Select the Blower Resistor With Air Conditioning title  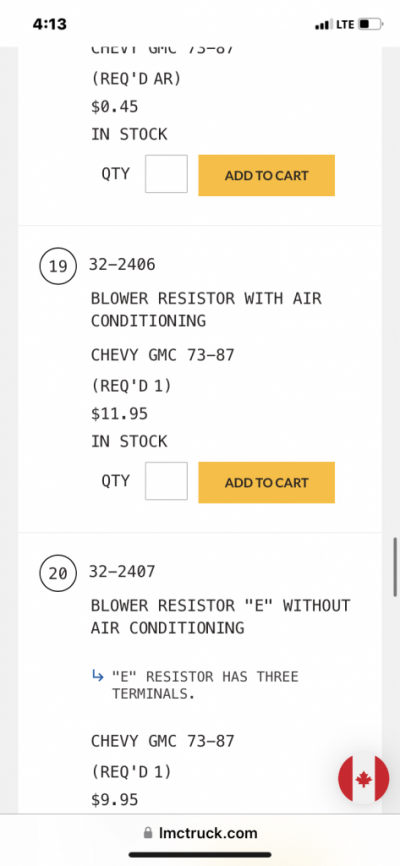(206, 309)
